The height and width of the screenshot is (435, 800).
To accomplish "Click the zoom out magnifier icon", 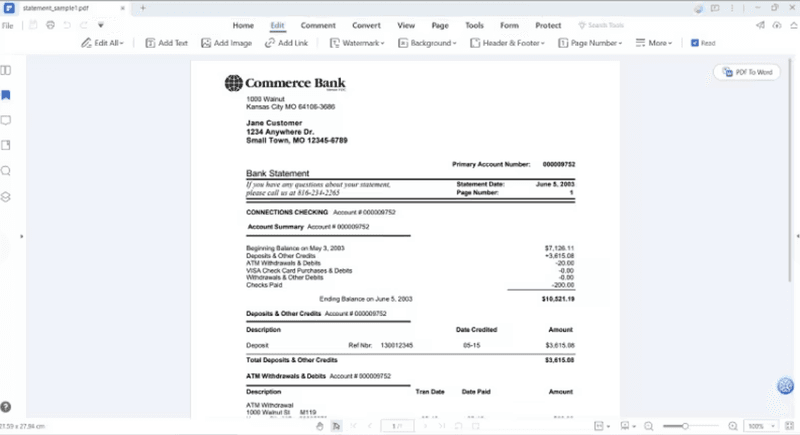I will point(648,426).
